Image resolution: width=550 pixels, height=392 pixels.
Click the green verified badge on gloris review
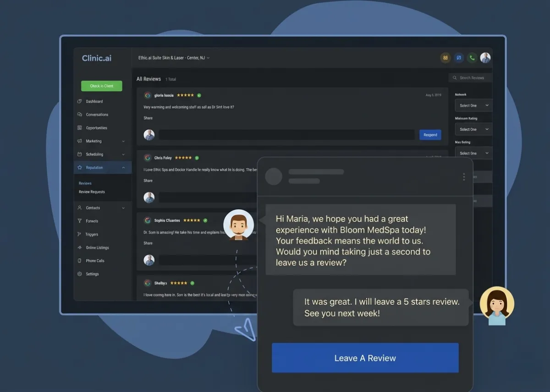(x=199, y=95)
